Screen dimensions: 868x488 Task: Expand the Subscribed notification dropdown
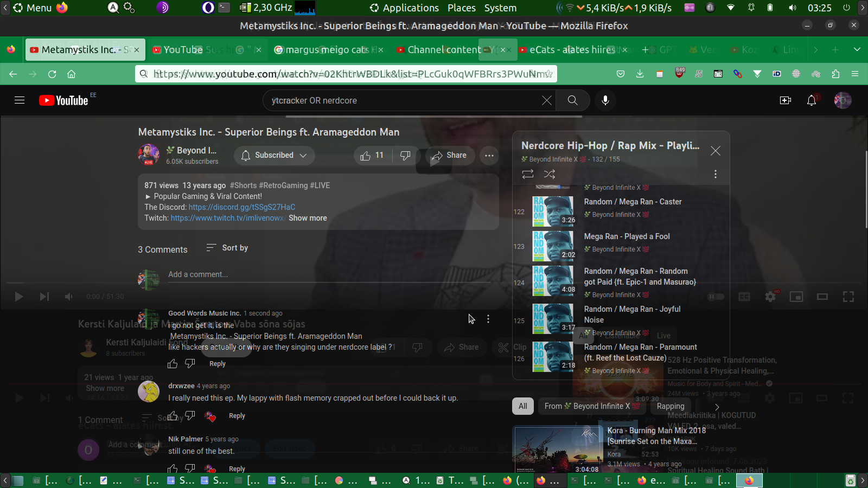pyautogui.click(x=275, y=156)
